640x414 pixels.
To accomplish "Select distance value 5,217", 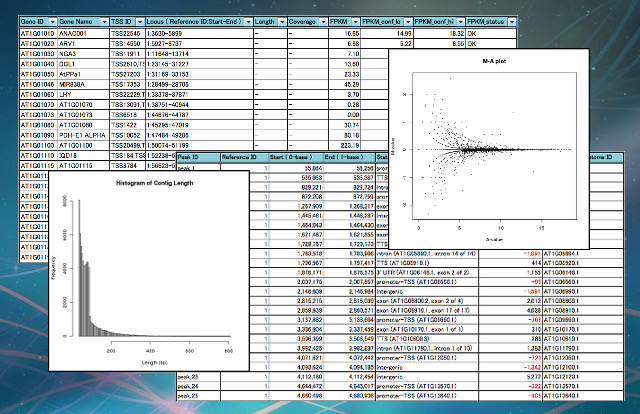I will (x=510, y=377).
